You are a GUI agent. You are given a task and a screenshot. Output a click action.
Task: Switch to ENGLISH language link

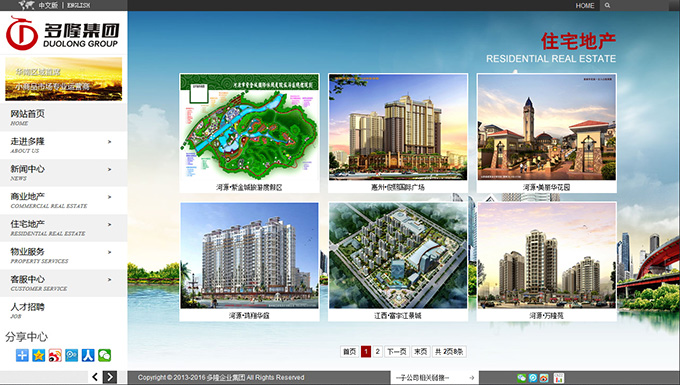click(79, 5)
